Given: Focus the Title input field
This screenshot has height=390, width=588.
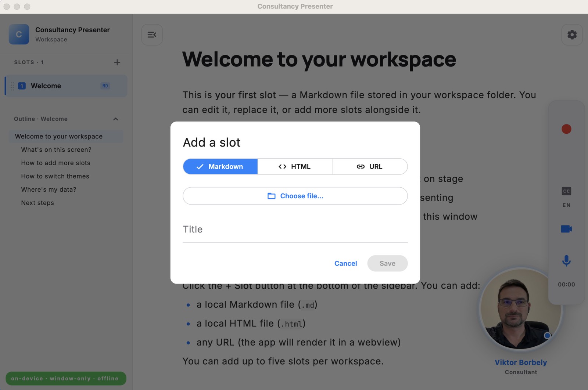Looking at the screenshot, I should (x=295, y=230).
